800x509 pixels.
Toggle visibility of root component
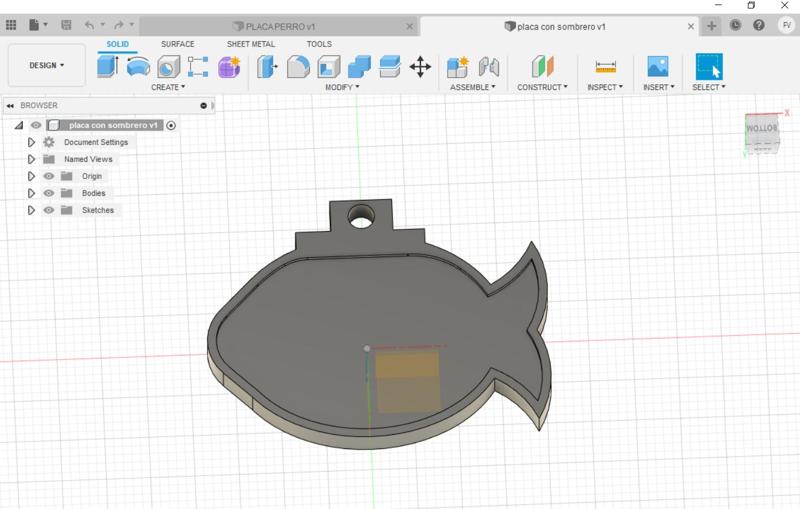pos(36,125)
